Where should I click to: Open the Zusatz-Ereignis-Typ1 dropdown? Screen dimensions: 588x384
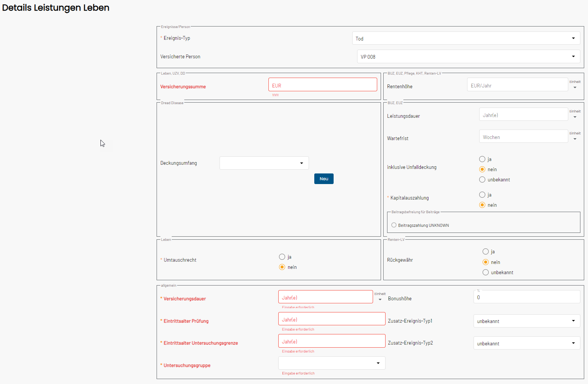tap(527, 321)
